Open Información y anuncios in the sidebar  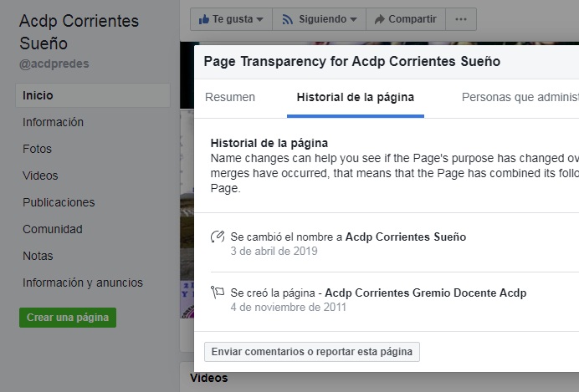point(82,283)
